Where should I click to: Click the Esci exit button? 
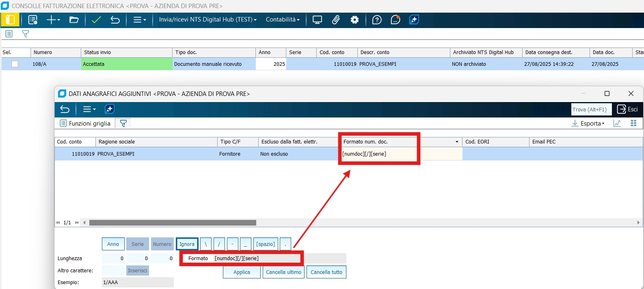tap(627, 109)
